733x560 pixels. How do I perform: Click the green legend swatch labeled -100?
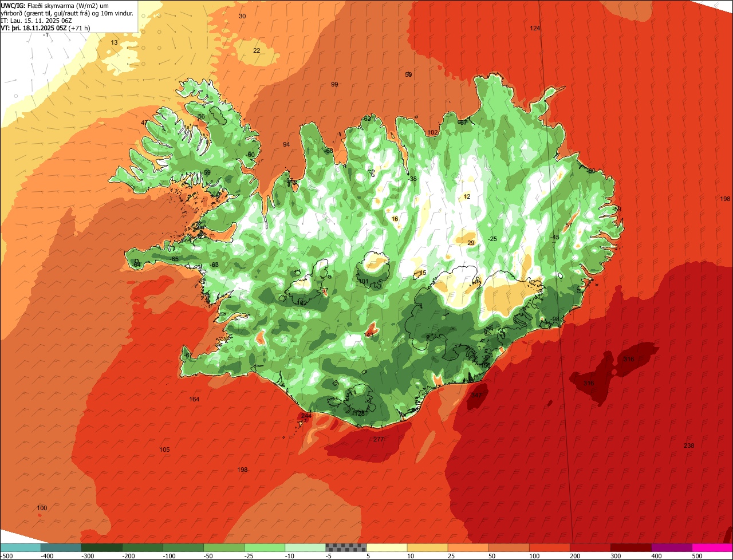point(183,547)
